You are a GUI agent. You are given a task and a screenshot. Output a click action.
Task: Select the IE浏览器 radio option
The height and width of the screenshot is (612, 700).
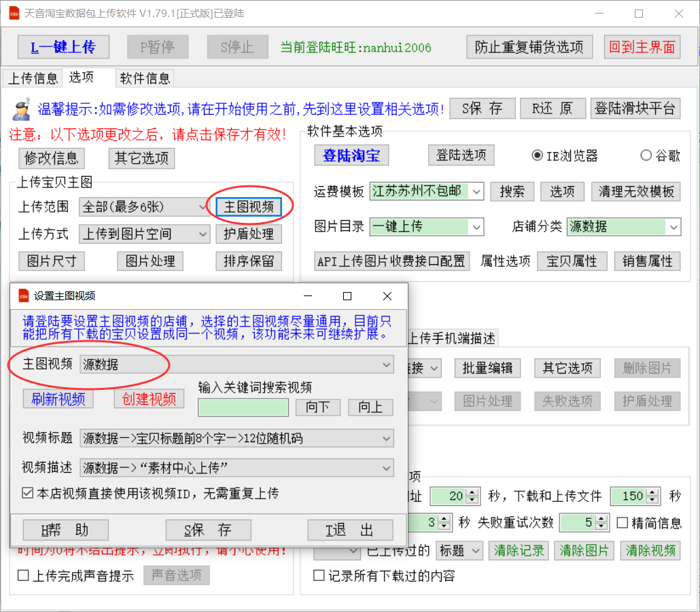click(x=538, y=156)
